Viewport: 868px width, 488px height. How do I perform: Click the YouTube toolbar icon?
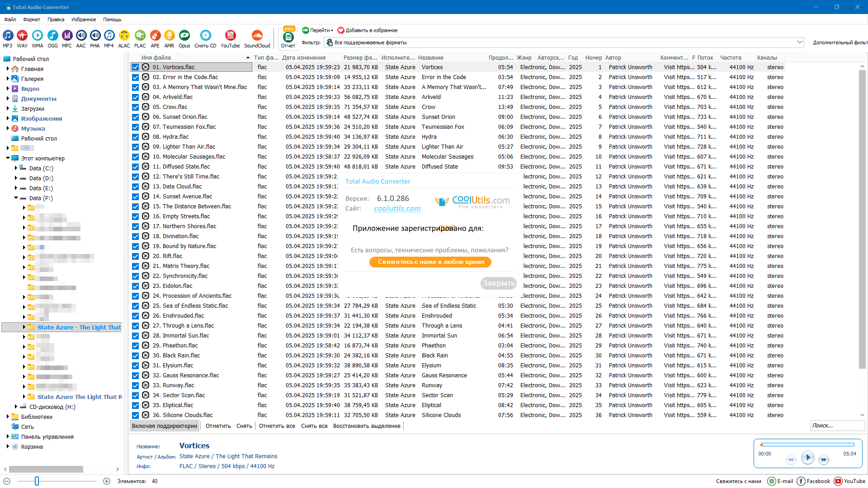click(x=230, y=36)
